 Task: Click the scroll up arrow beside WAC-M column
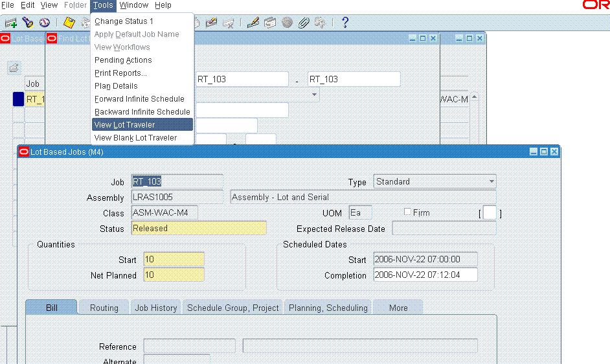474,97
